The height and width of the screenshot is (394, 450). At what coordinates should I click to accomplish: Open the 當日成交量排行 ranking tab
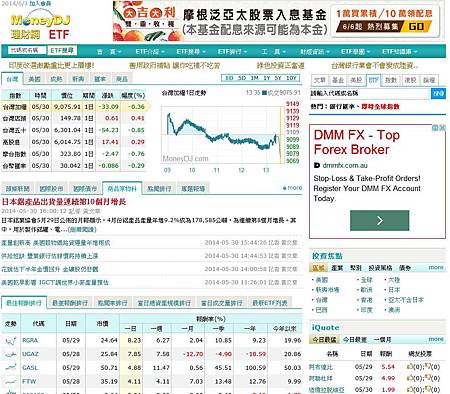tap(221, 303)
